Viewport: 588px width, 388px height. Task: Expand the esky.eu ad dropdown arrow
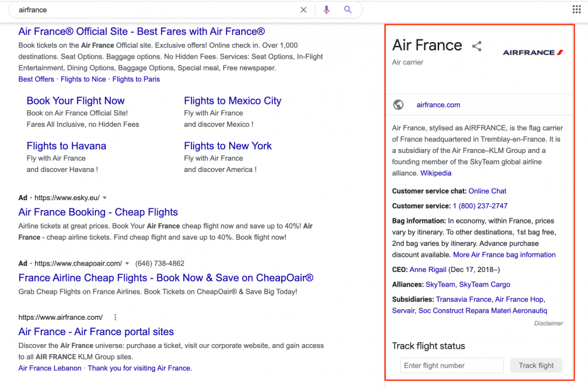tap(104, 198)
